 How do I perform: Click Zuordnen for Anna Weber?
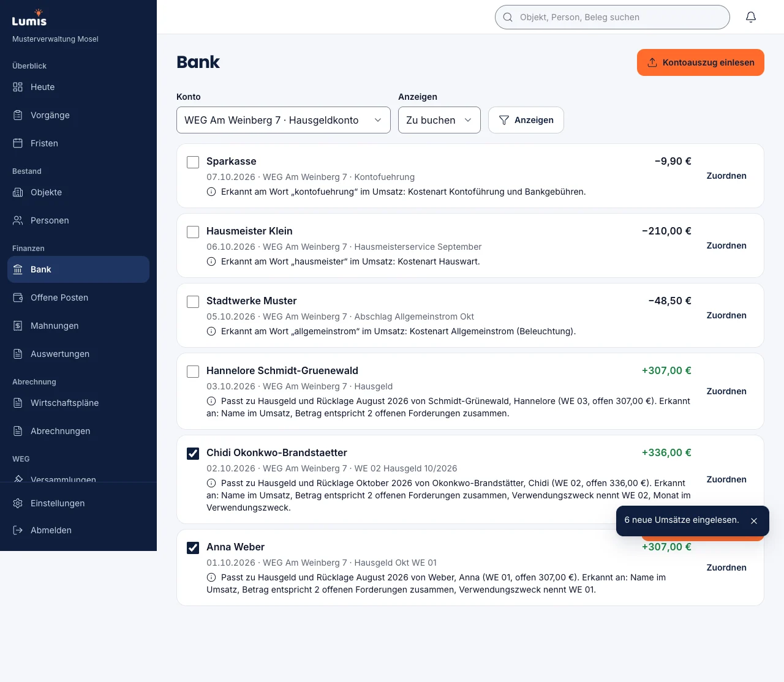pyautogui.click(x=726, y=568)
